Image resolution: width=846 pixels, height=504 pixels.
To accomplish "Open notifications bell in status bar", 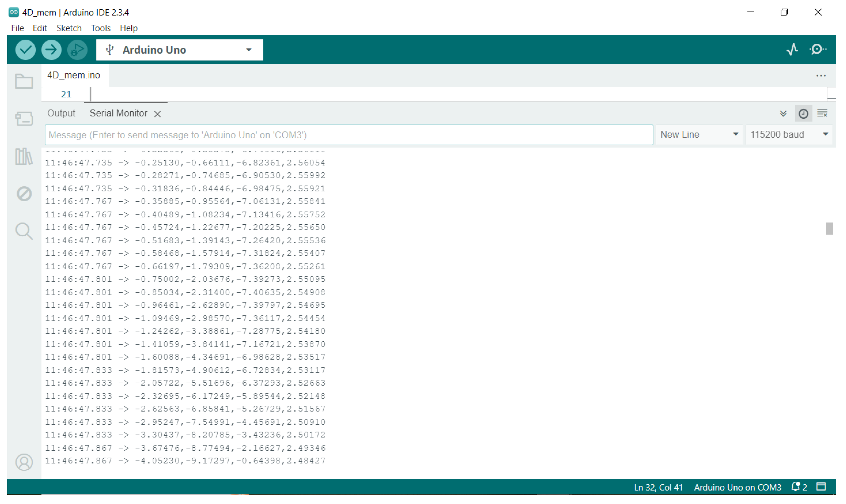I will (x=795, y=487).
